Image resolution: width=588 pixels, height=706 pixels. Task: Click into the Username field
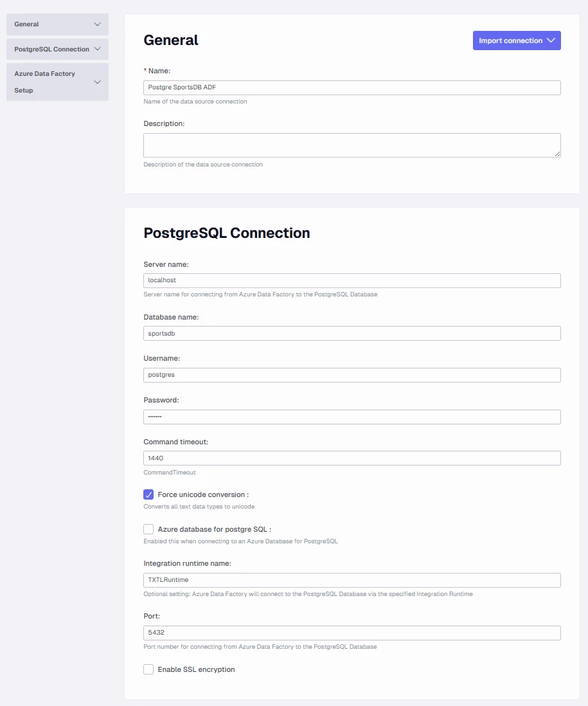click(x=352, y=375)
